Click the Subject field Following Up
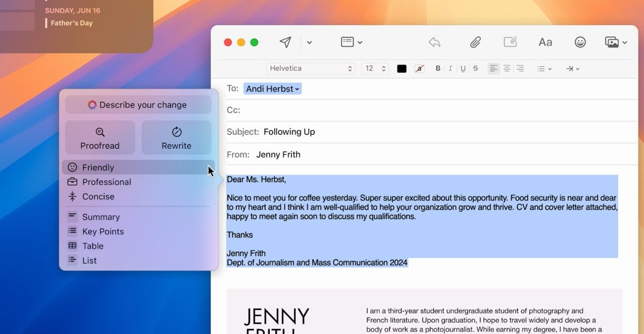The image size is (644, 334). tap(289, 132)
